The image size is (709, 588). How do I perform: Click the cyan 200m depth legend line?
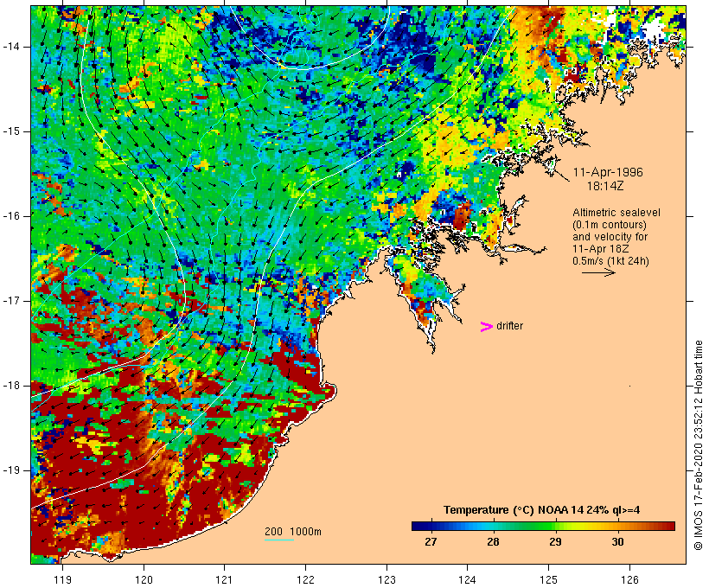click(279, 540)
